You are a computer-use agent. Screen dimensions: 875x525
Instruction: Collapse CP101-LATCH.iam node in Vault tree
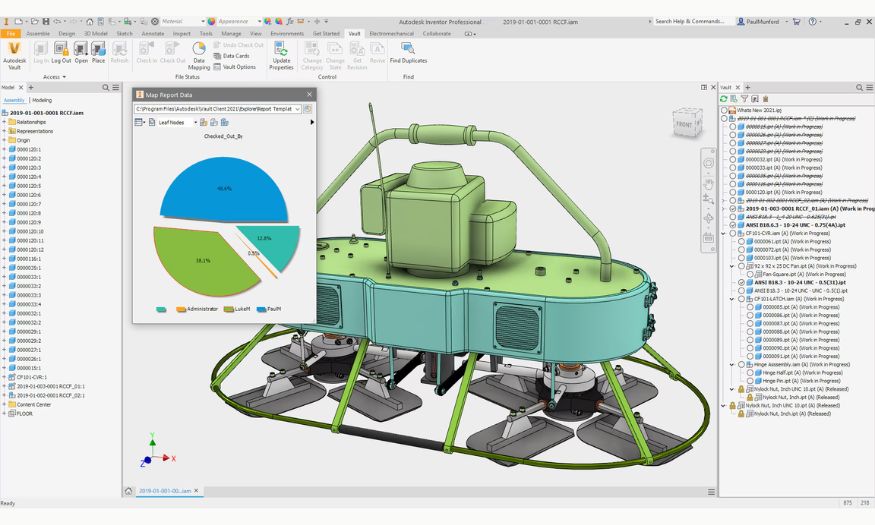732,299
